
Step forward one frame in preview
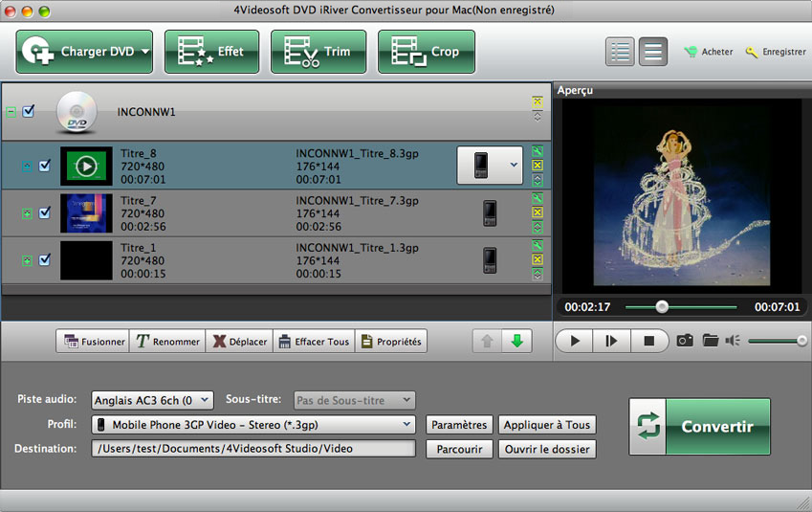pyautogui.click(x=611, y=341)
